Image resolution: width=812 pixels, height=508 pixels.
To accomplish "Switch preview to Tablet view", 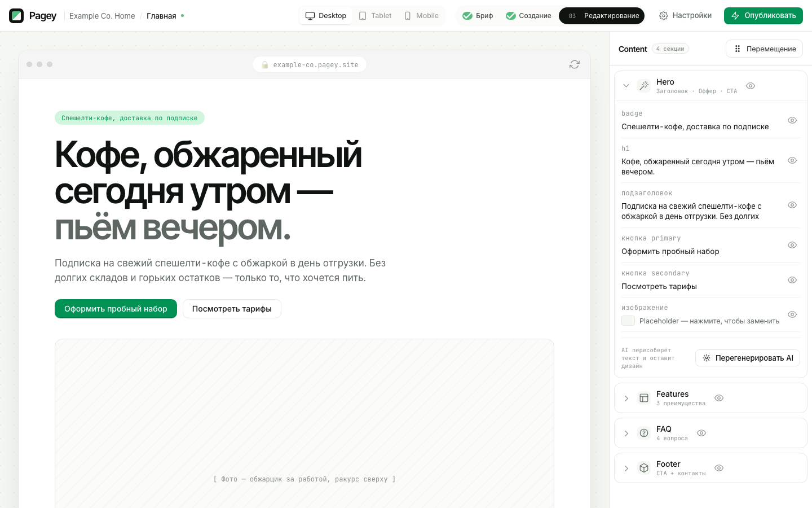I will pyautogui.click(x=375, y=16).
